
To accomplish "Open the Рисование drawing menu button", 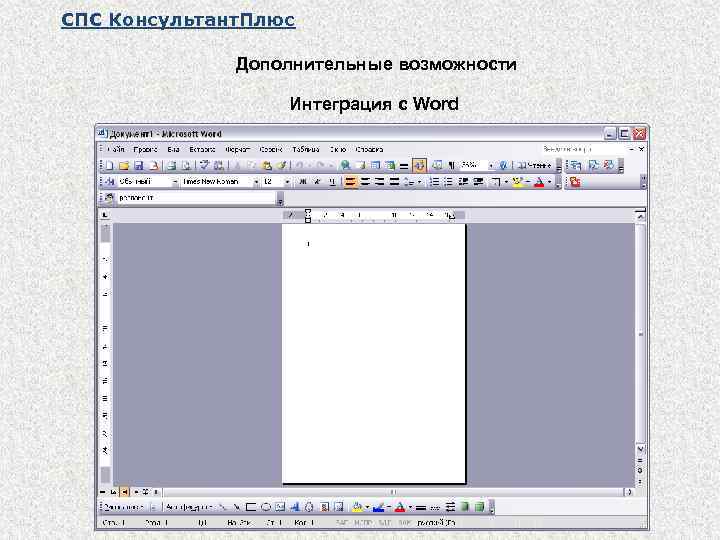I will pyautogui.click(x=124, y=507).
